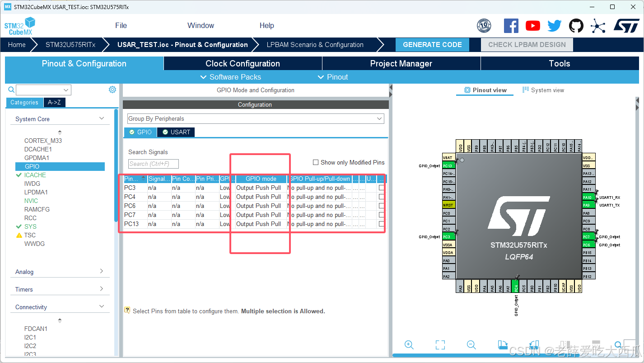The height and width of the screenshot is (363, 644).
Task: Open the Help menu
Action: 267,25
